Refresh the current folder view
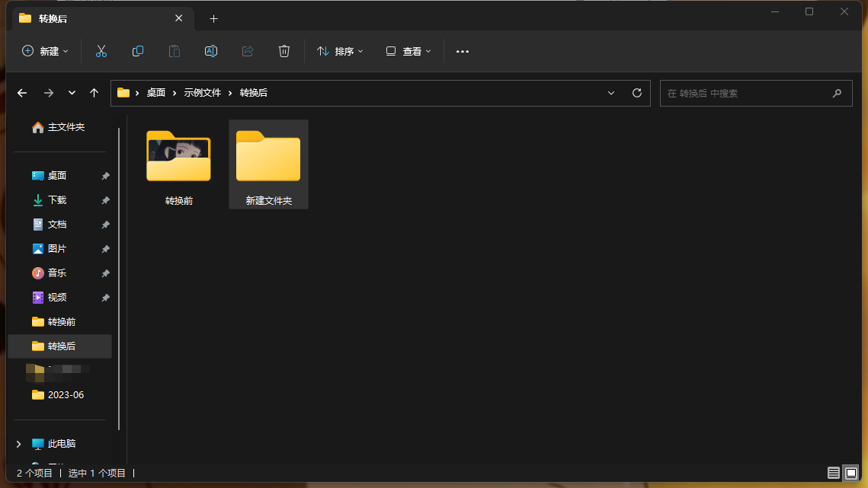This screenshot has height=488, width=868. click(x=637, y=93)
